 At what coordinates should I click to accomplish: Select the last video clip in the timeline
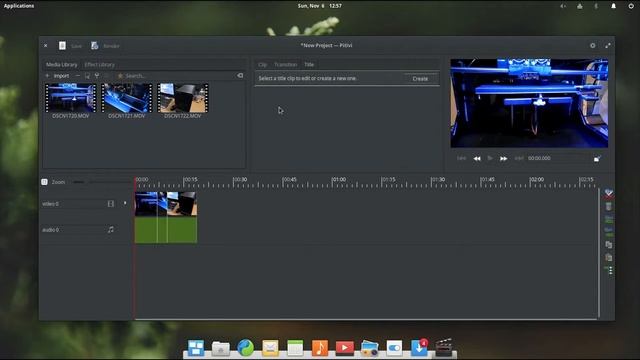tap(182, 204)
